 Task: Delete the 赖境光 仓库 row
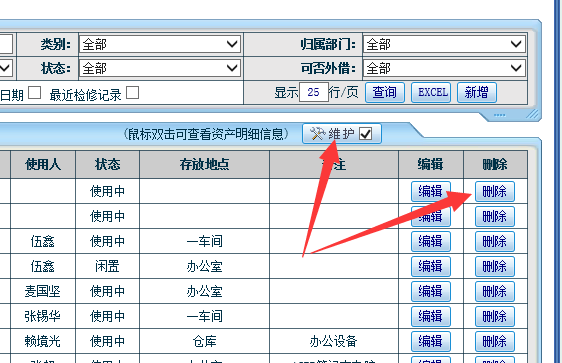(495, 341)
